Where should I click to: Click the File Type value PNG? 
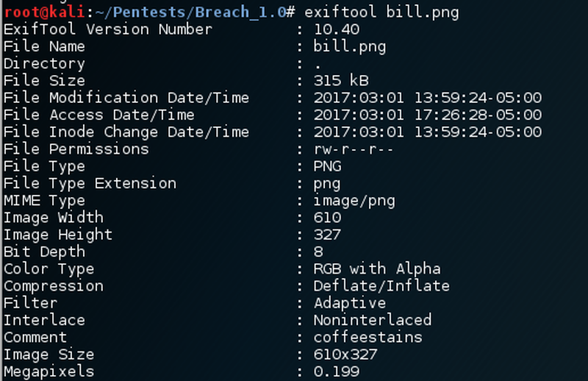pyautogui.click(x=327, y=166)
